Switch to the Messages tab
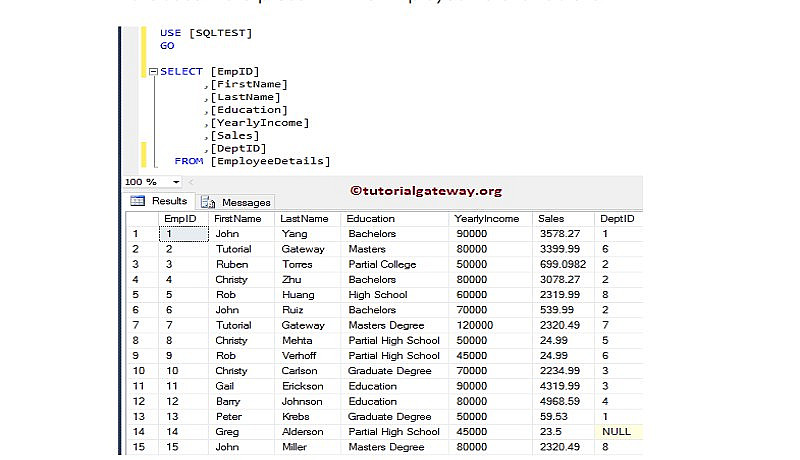This screenshot has width=800, height=460. pos(236,202)
